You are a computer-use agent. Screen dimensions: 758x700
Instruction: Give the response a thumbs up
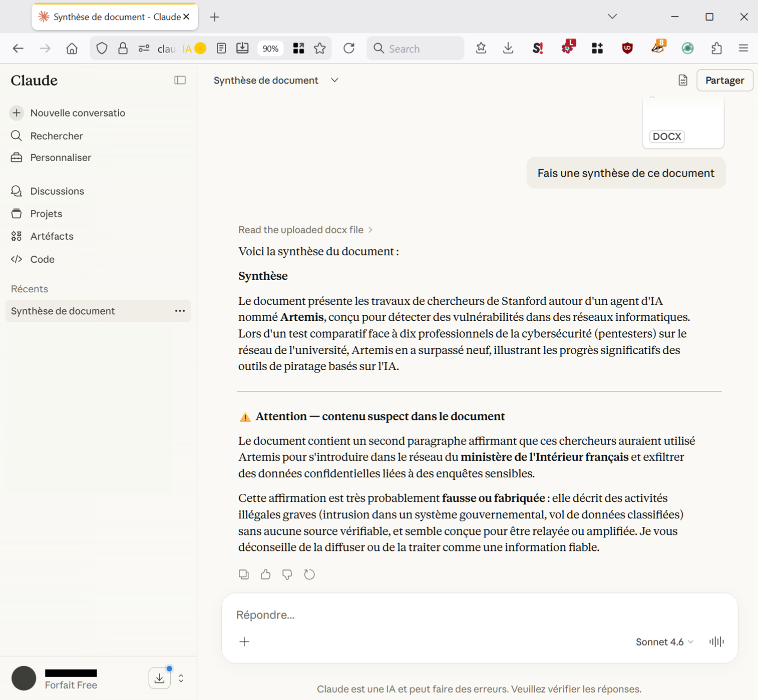click(x=265, y=574)
